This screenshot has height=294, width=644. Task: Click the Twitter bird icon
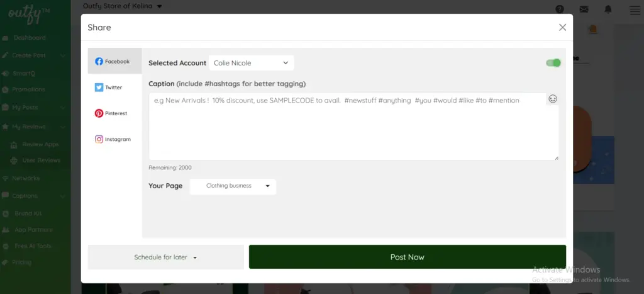[99, 88]
